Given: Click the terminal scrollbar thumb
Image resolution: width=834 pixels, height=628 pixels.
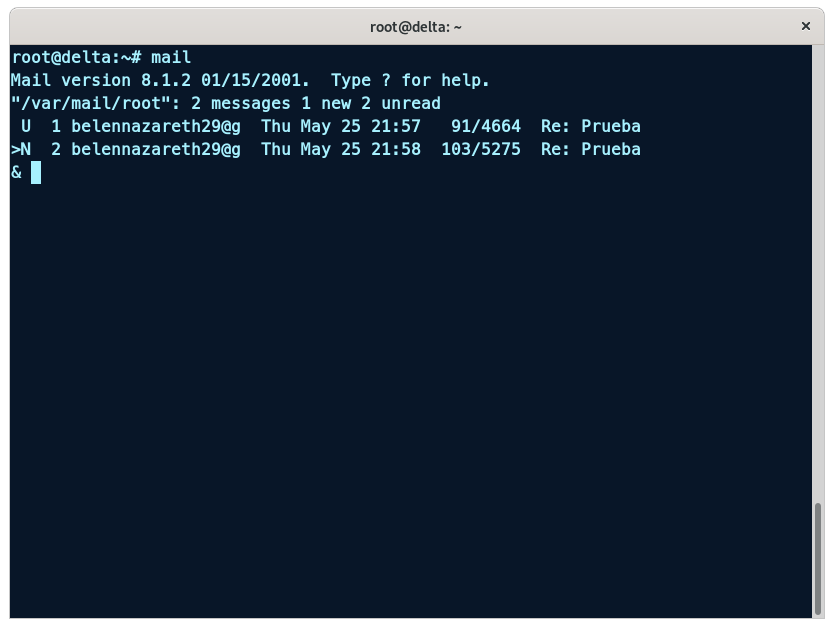Looking at the screenshot, I should (x=818, y=559).
